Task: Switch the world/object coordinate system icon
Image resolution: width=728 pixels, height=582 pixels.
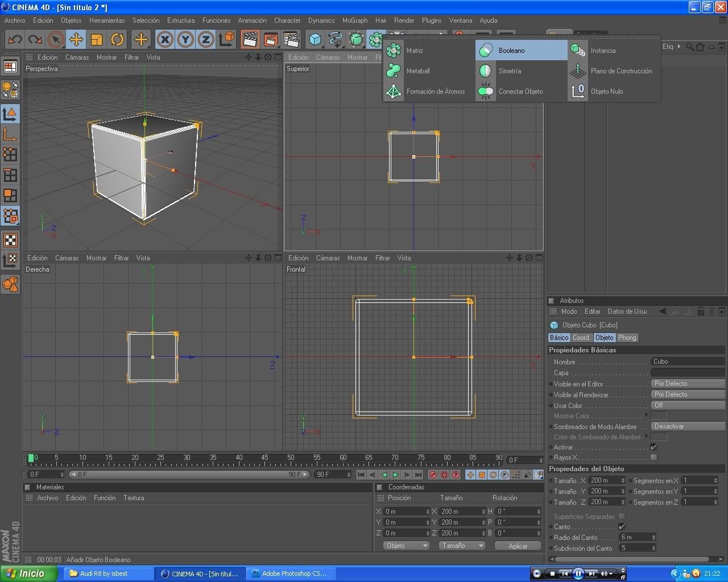Action: pyautogui.click(x=226, y=39)
